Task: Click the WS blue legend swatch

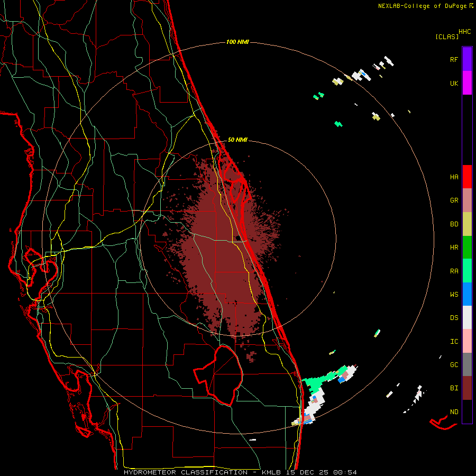Action: (467, 294)
